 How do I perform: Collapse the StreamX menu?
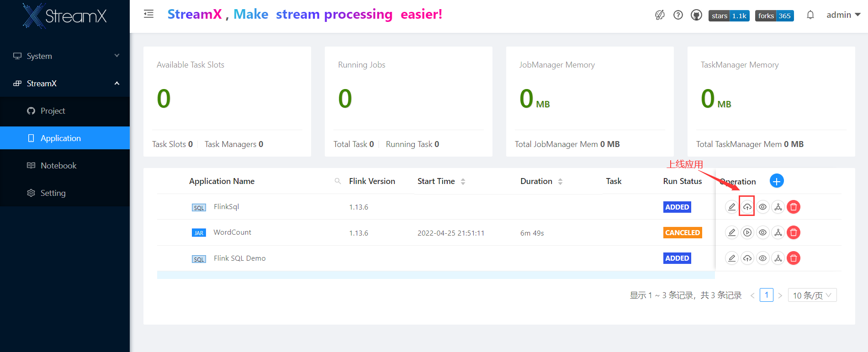[x=65, y=83]
